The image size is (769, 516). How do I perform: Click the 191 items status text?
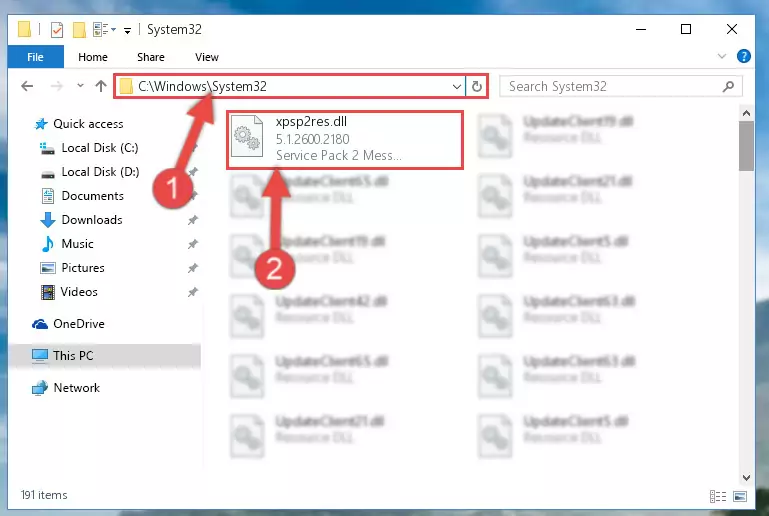click(x=44, y=495)
